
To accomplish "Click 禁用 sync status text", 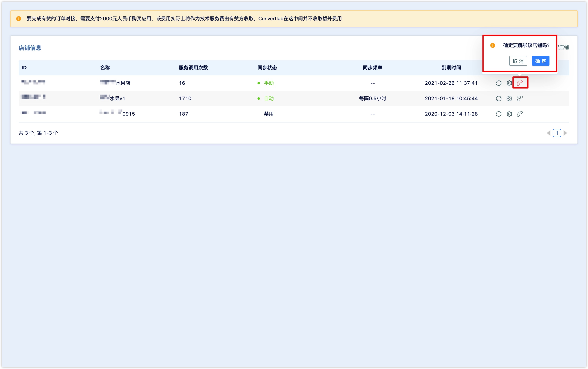I will tap(269, 114).
